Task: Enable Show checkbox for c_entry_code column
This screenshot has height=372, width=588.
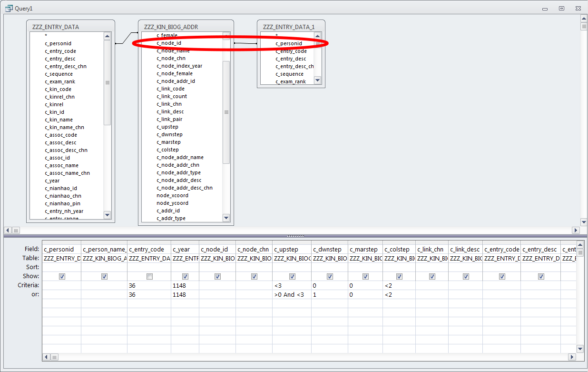Action: (149, 276)
